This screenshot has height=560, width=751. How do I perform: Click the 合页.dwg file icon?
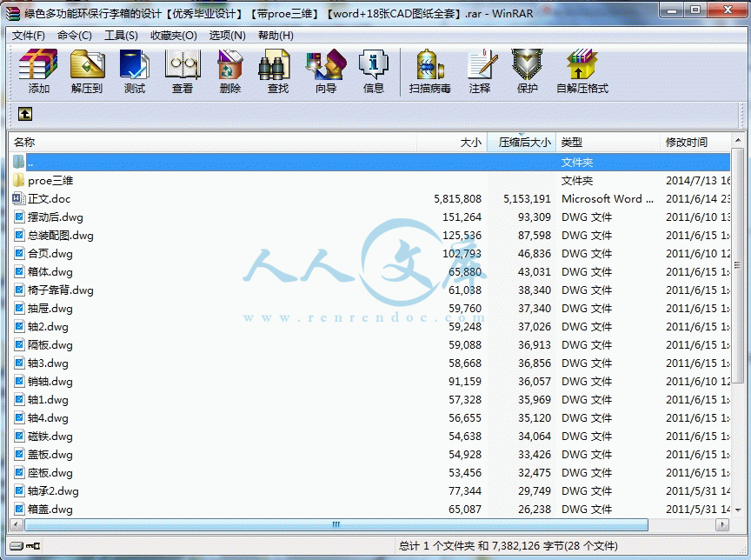click(18, 253)
